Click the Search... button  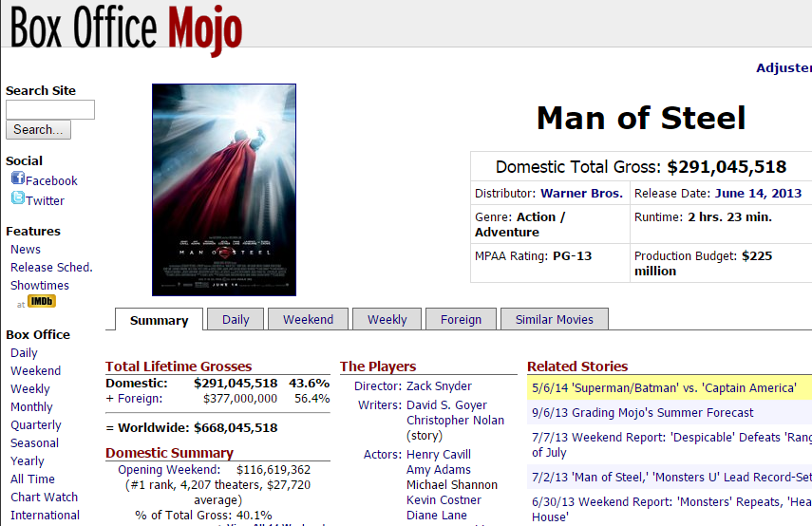pos(38,129)
